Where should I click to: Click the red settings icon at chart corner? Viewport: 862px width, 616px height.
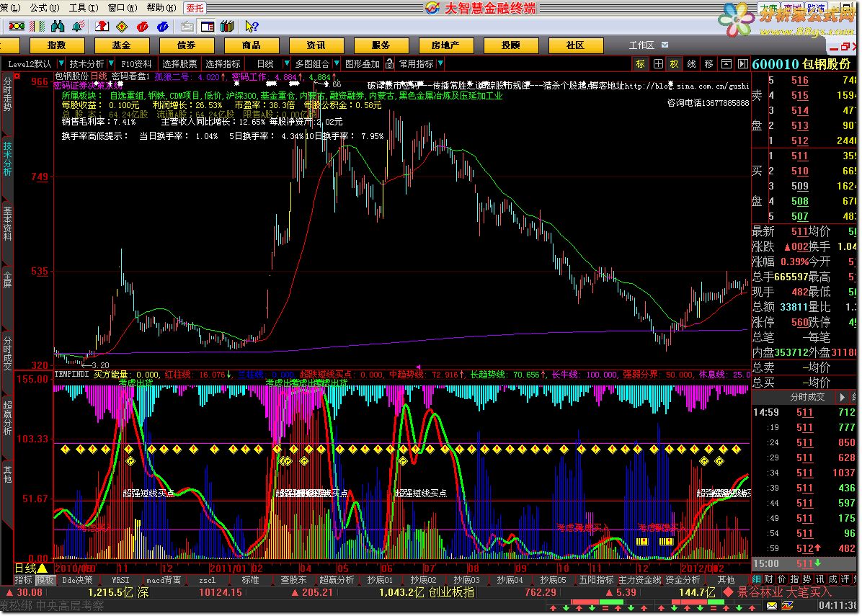click(x=17, y=76)
